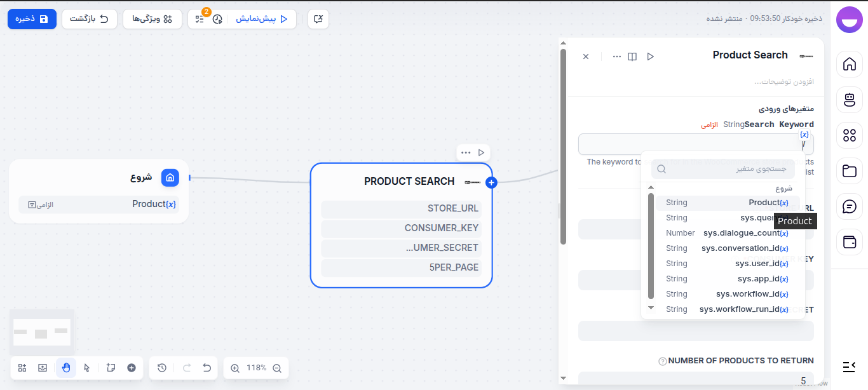The height and width of the screenshot is (390, 868).
Task: Click the پیش‌نمایش preview button
Action: click(262, 19)
